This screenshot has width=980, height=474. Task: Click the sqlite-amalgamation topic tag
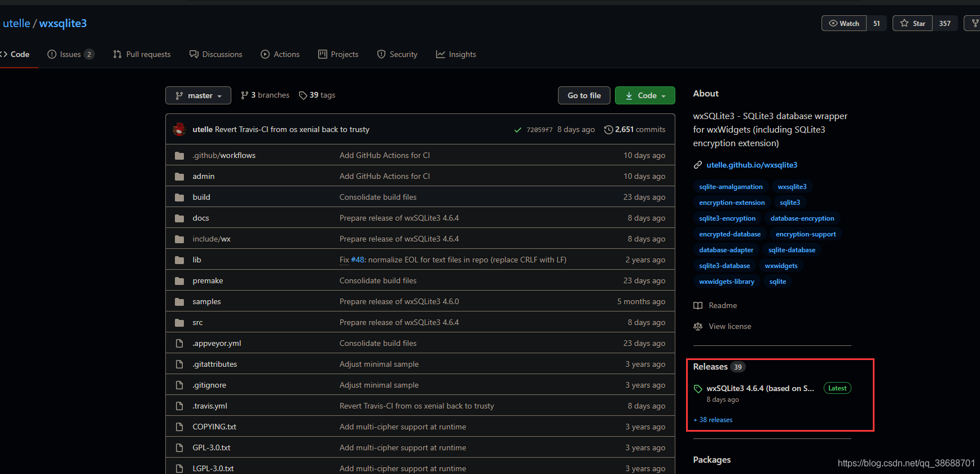click(731, 187)
